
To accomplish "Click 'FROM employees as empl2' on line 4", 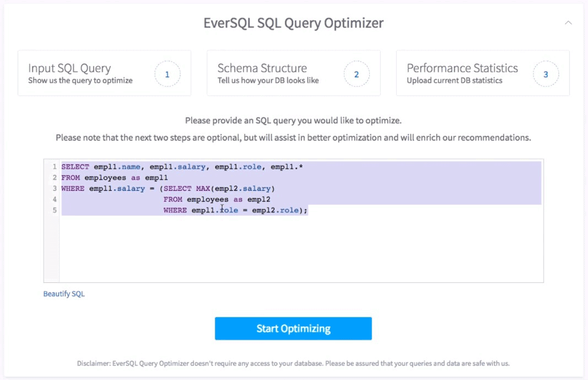I will [x=216, y=199].
